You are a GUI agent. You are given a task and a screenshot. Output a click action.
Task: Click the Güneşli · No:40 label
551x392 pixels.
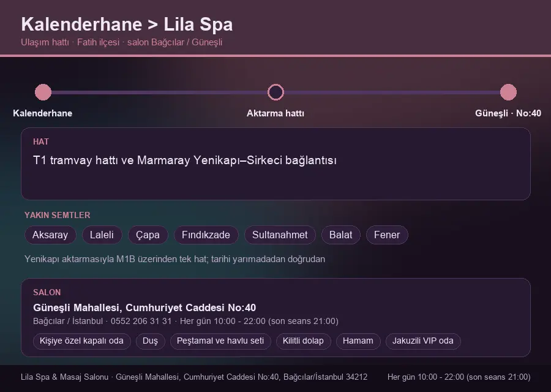(x=508, y=113)
